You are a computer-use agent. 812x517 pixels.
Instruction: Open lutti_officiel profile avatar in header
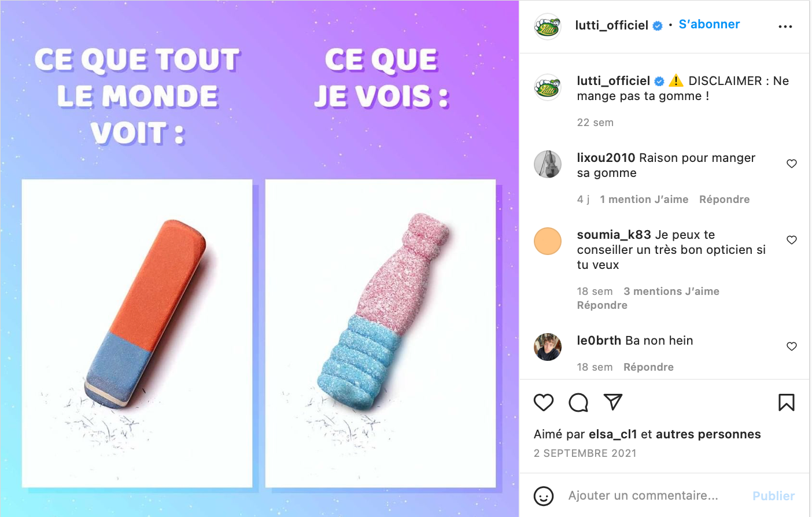(x=547, y=27)
